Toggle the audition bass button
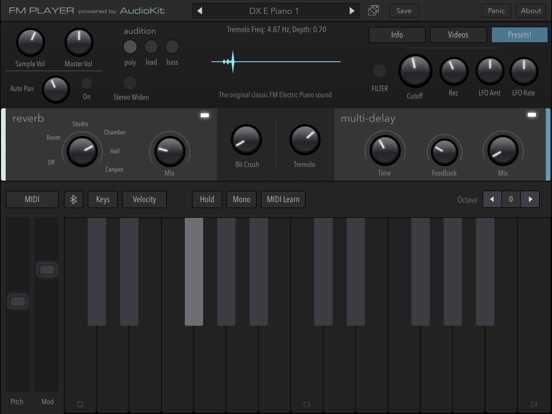This screenshot has height=414, width=552. [172, 46]
